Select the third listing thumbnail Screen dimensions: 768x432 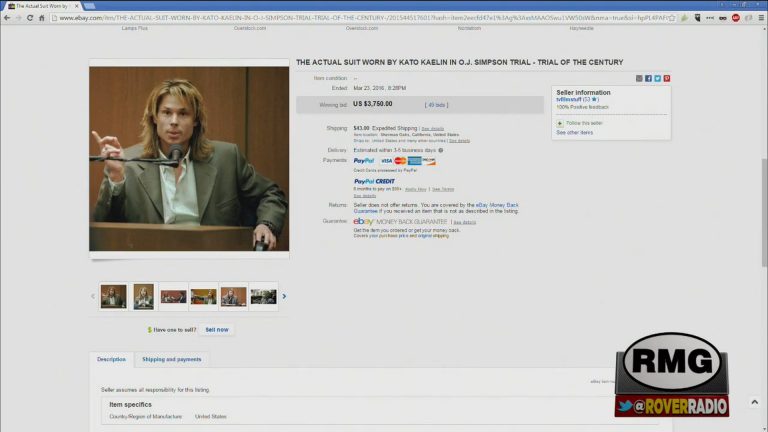click(173, 296)
